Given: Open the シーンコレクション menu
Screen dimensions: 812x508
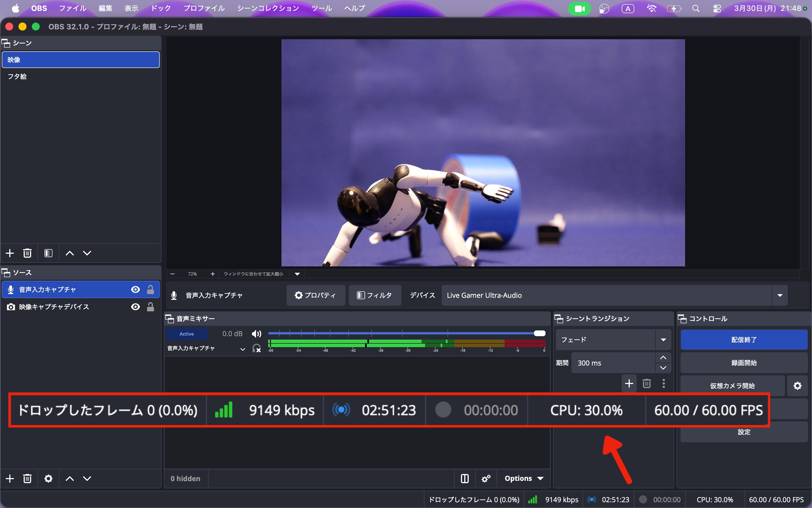Looking at the screenshot, I should [268, 8].
